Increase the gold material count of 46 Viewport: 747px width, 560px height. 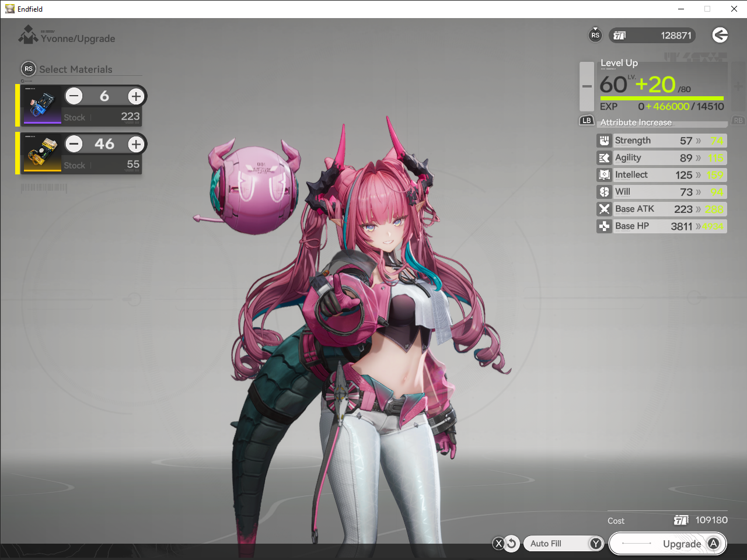tap(136, 144)
